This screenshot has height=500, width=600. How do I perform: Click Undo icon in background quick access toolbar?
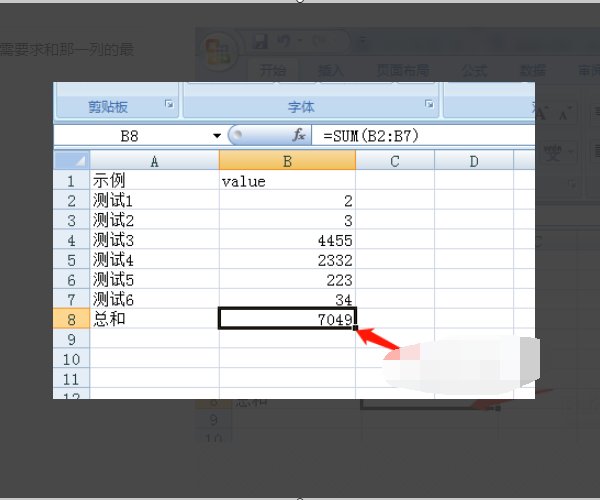(283, 41)
